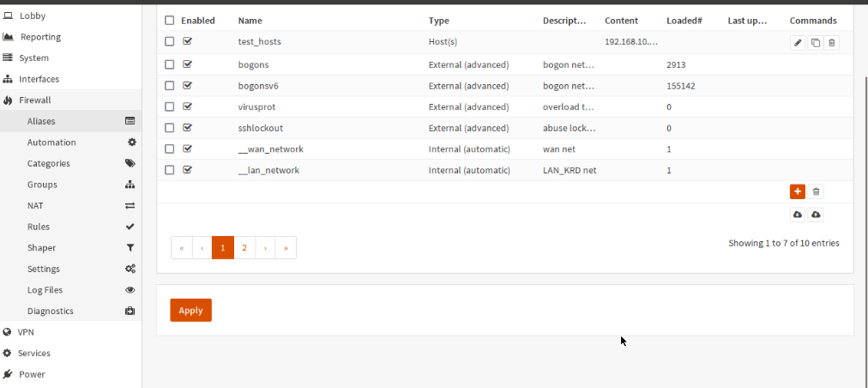Toggle enabled checkmark for bogons alias
The image size is (868, 388).
click(x=187, y=64)
